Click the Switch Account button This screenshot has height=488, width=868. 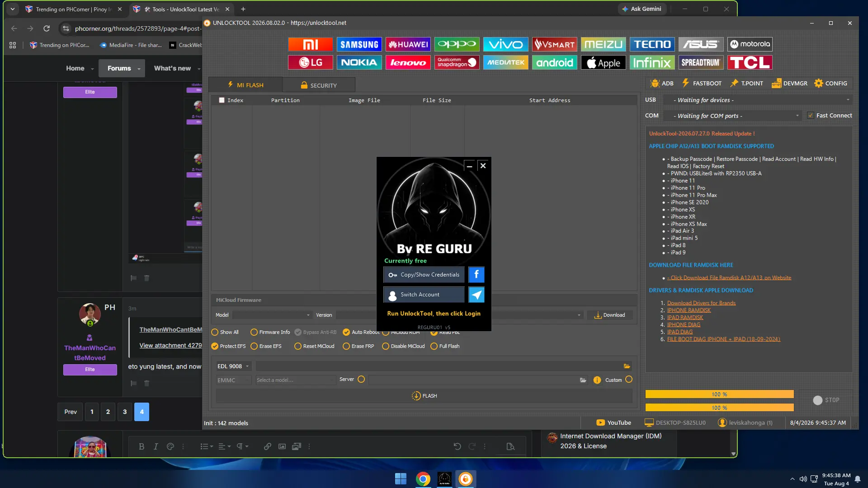[x=424, y=295]
